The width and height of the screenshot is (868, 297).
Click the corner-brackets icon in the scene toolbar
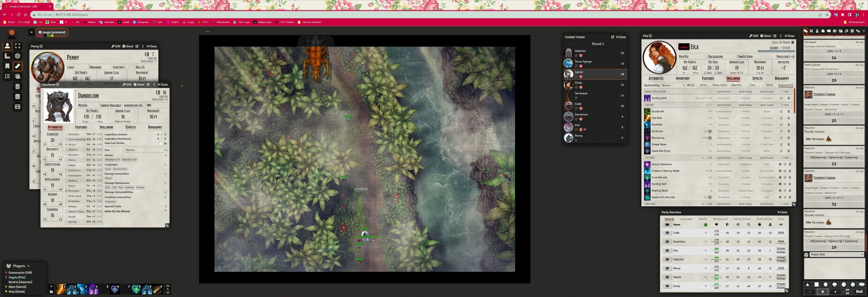(x=17, y=46)
